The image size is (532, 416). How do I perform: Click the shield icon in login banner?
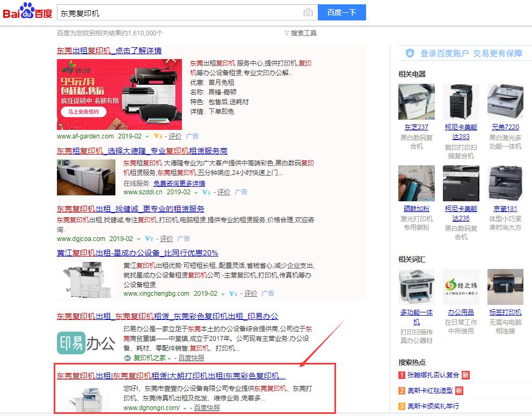[410, 53]
